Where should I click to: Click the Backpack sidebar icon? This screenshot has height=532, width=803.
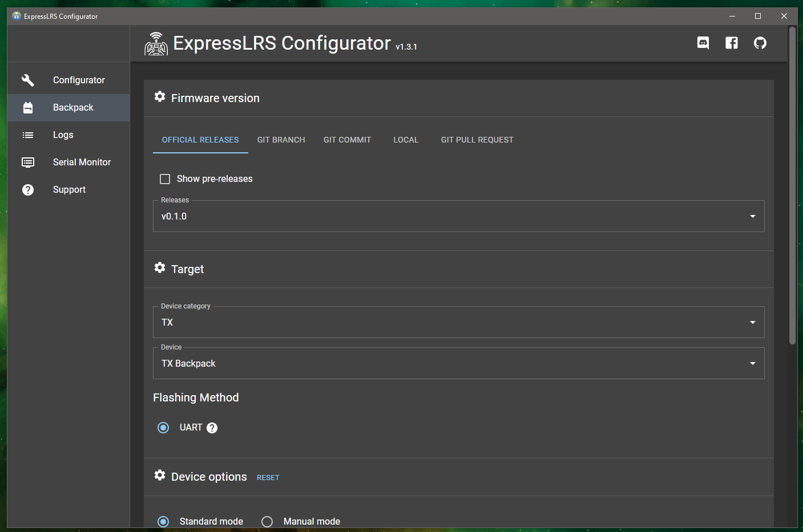(x=28, y=108)
